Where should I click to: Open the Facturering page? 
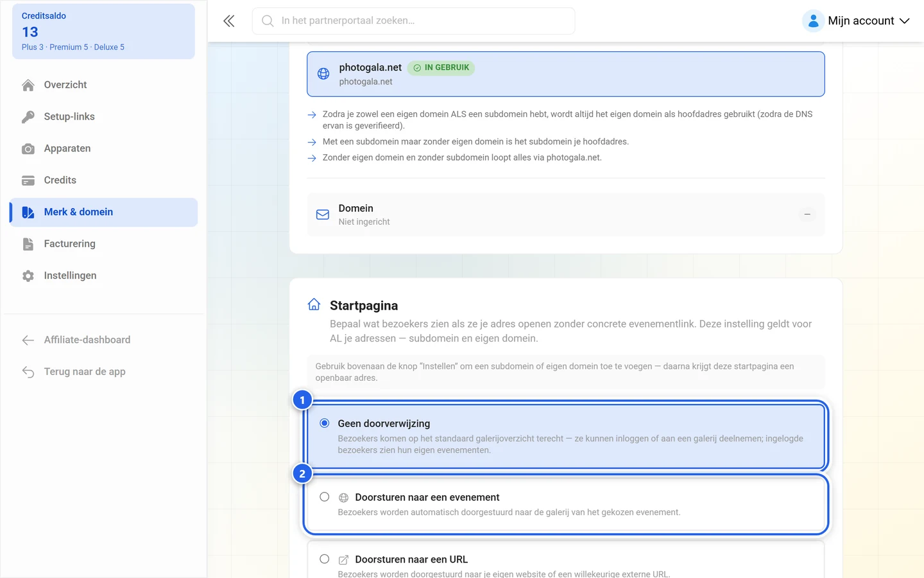tap(103, 244)
